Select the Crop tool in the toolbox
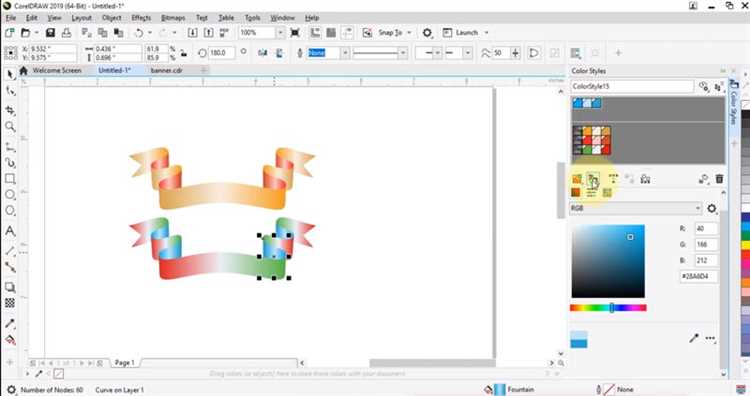 tap(10, 110)
